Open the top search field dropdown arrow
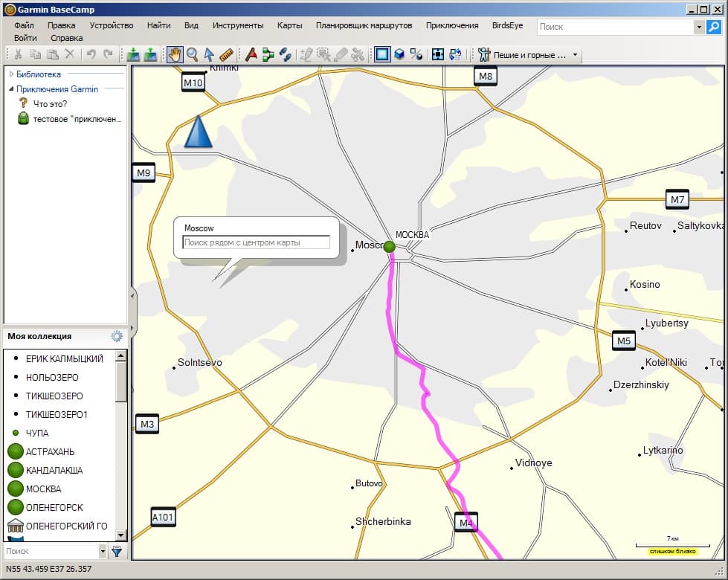Image resolution: width=728 pixels, height=580 pixels. point(699,27)
